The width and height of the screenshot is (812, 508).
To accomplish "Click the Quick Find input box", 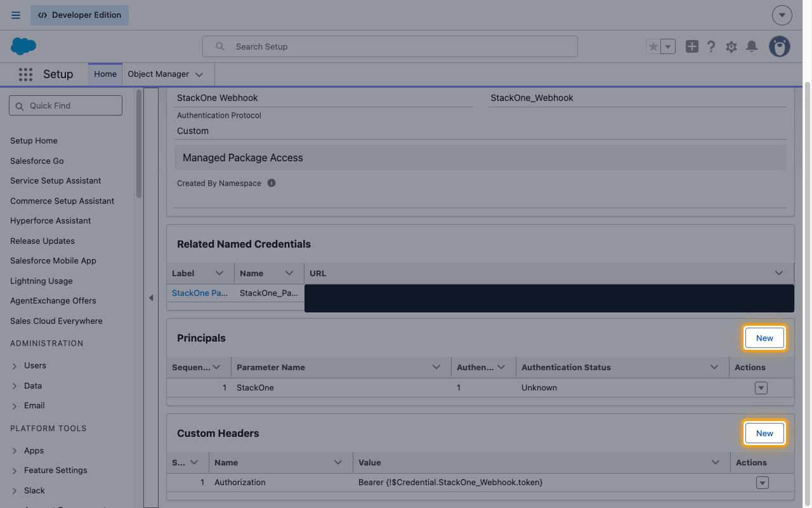I will coord(65,105).
